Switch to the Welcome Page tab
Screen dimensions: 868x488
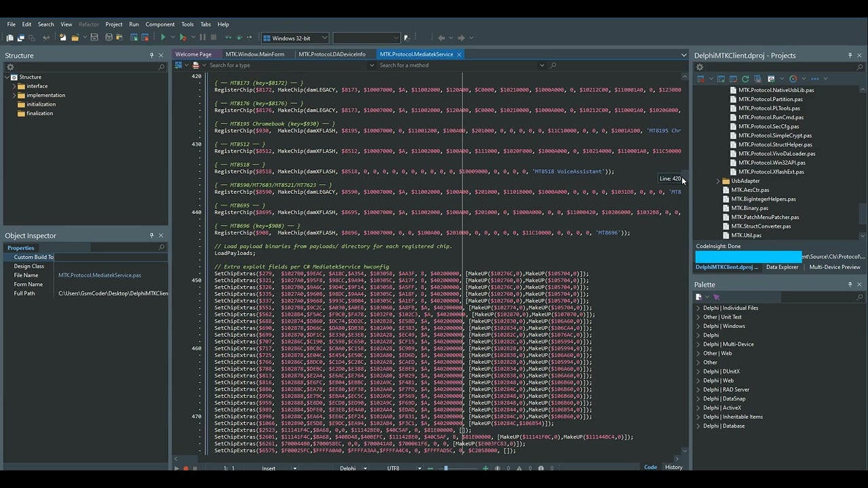point(193,54)
